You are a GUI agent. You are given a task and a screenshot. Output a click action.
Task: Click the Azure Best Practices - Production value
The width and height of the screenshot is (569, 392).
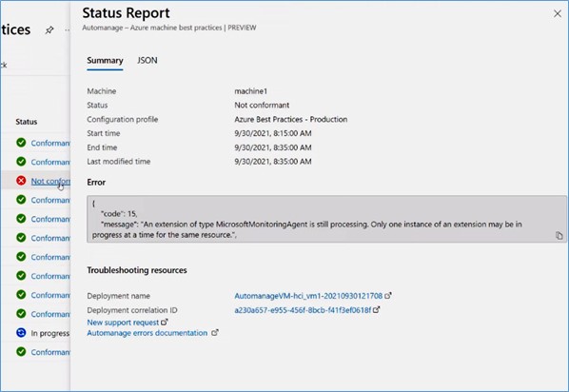point(290,120)
